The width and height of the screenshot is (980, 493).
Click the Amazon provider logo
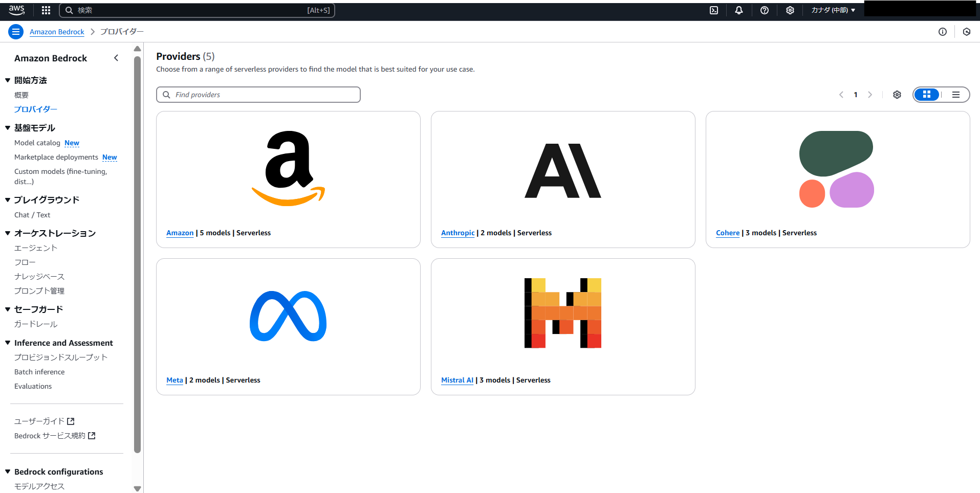pyautogui.click(x=288, y=168)
